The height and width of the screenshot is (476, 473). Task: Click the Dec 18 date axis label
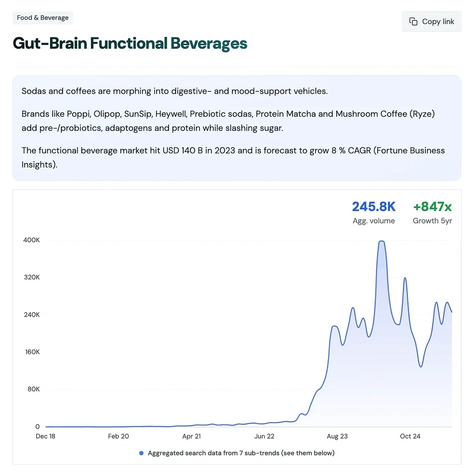pos(45,436)
